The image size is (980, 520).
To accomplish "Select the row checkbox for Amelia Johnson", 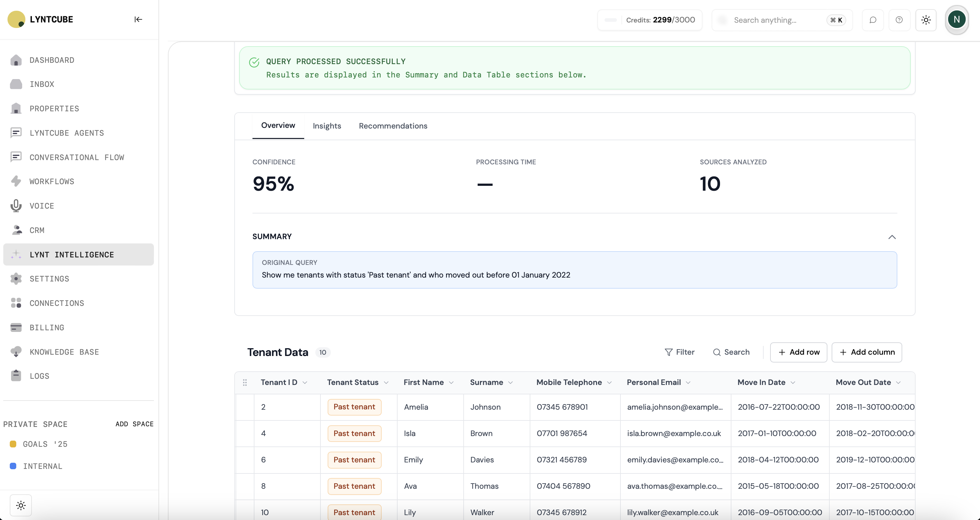I will (x=245, y=407).
